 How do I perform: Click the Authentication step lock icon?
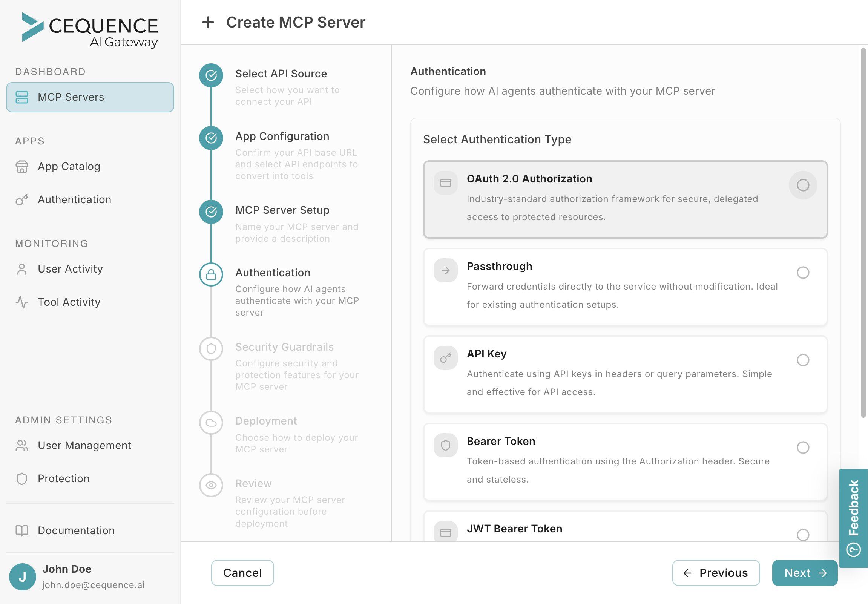pos(211,274)
